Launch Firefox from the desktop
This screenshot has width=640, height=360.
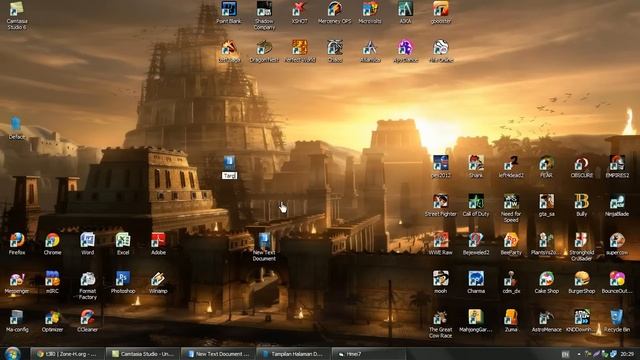pyautogui.click(x=17, y=244)
